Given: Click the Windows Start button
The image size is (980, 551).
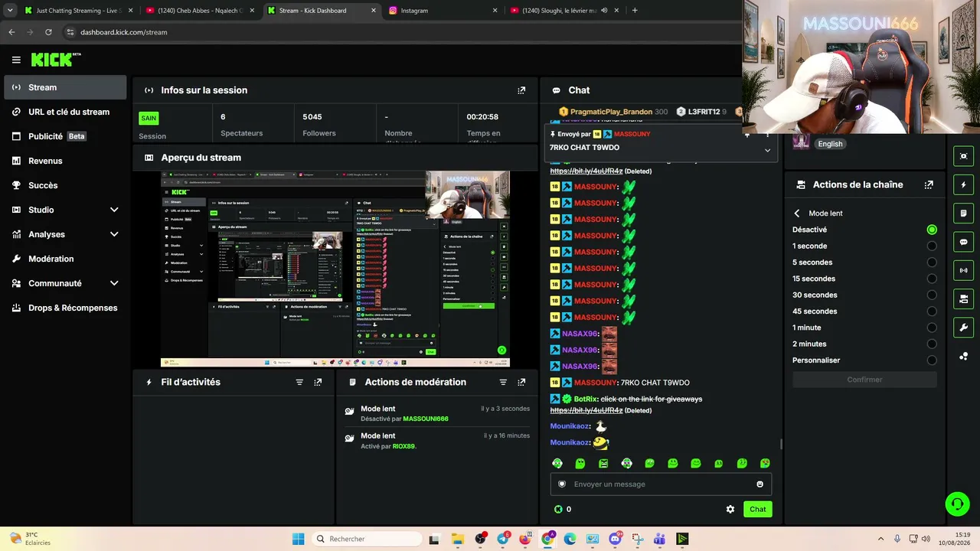Looking at the screenshot, I should coord(298,539).
